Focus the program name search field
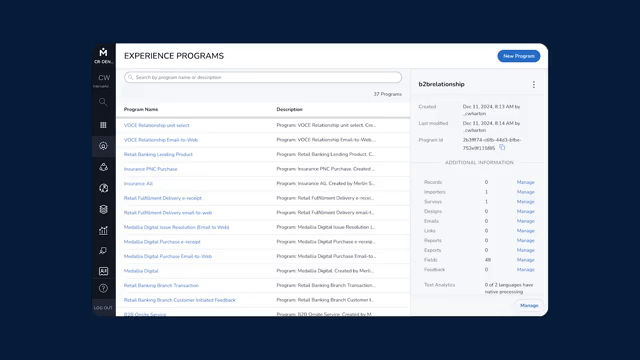The image size is (640, 360). coord(263,77)
